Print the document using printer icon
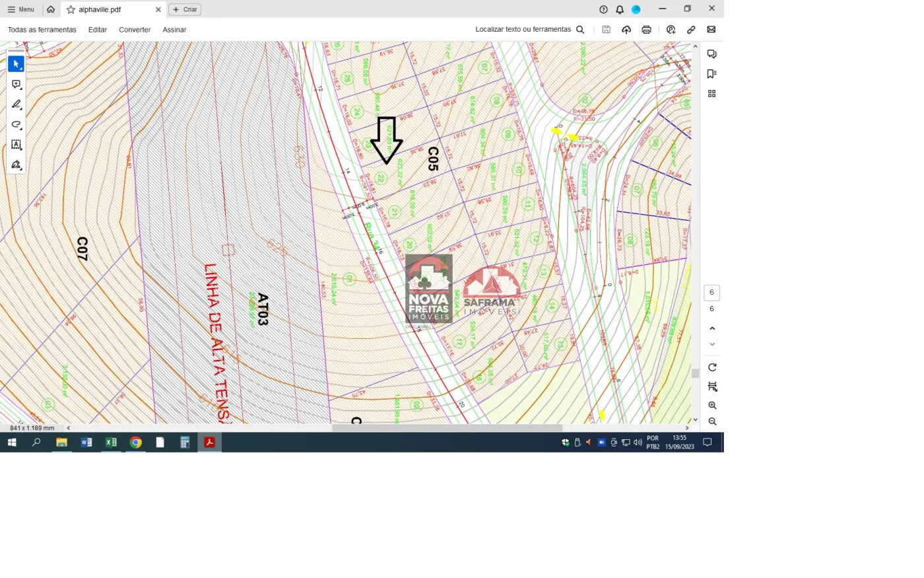 click(x=646, y=30)
